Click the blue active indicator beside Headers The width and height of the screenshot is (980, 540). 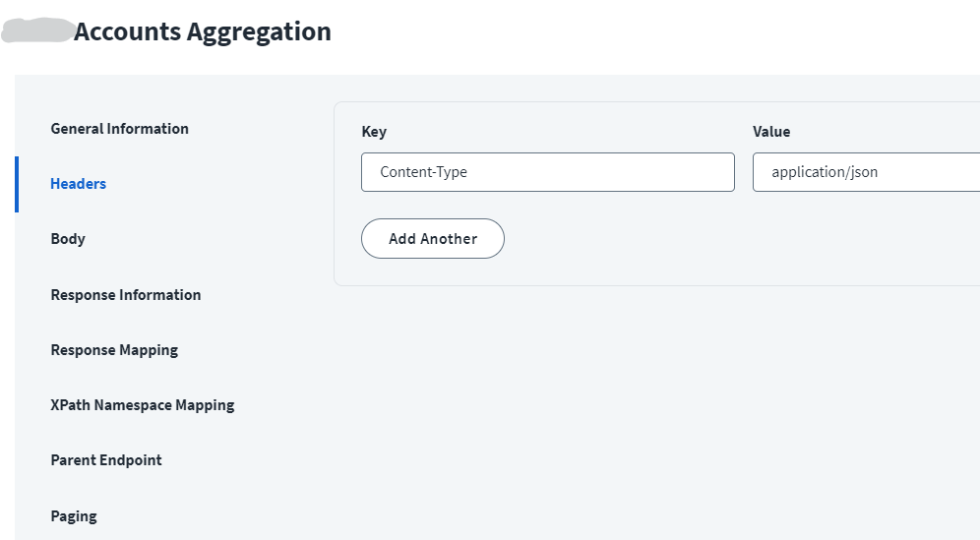click(x=17, y=184)
